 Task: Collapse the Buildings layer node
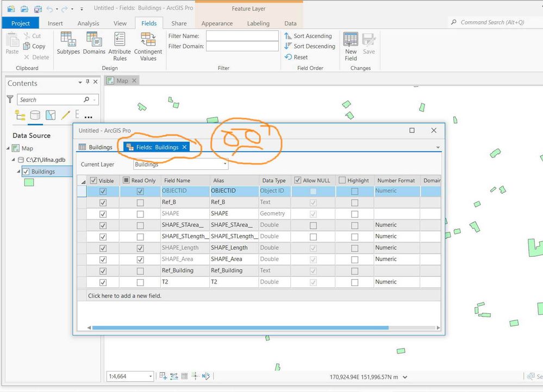click(18, 171)
